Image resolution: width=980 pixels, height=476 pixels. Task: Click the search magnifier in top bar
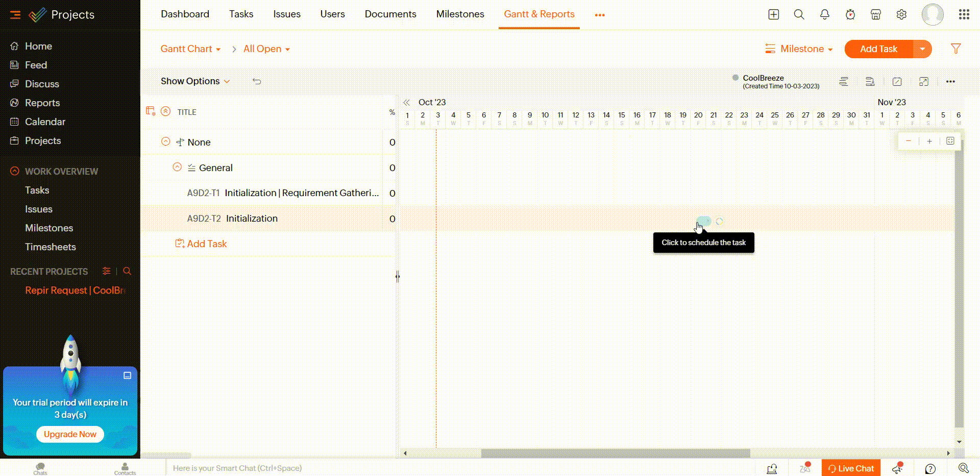(x=799, y=15)
